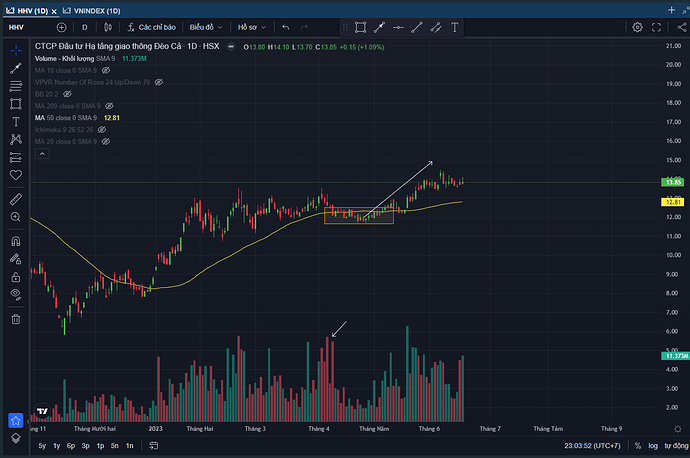The height and width of the screenshot is (458, 690).
Task: Open the D timeframe interval selector
Action: (x=84, y=27)
